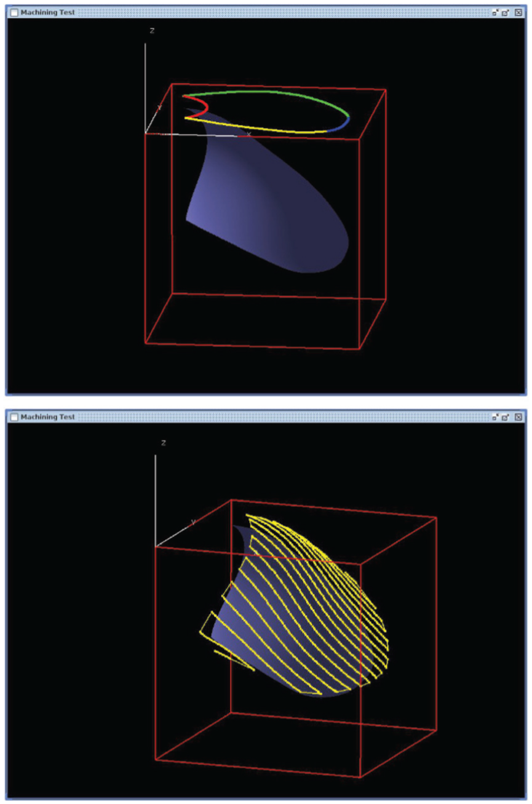The width and height of the screenshot is (532, 804).
Task: Click the bottom Machining Test window icon
Action: (x=14, y=417)
